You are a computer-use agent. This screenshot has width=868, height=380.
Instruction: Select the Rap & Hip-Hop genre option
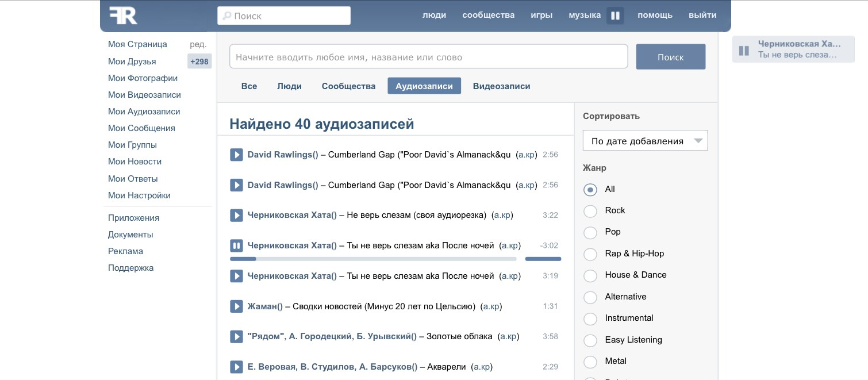tap(590, 254)
